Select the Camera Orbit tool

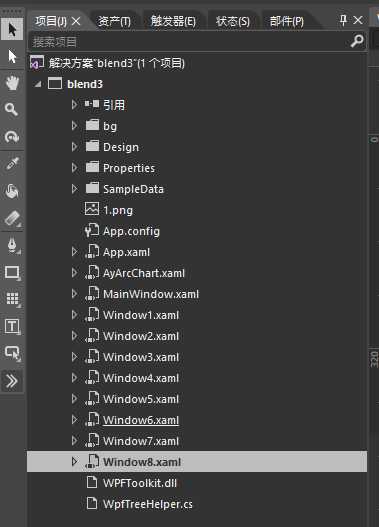pyautogui.click(x=12, y=136)
